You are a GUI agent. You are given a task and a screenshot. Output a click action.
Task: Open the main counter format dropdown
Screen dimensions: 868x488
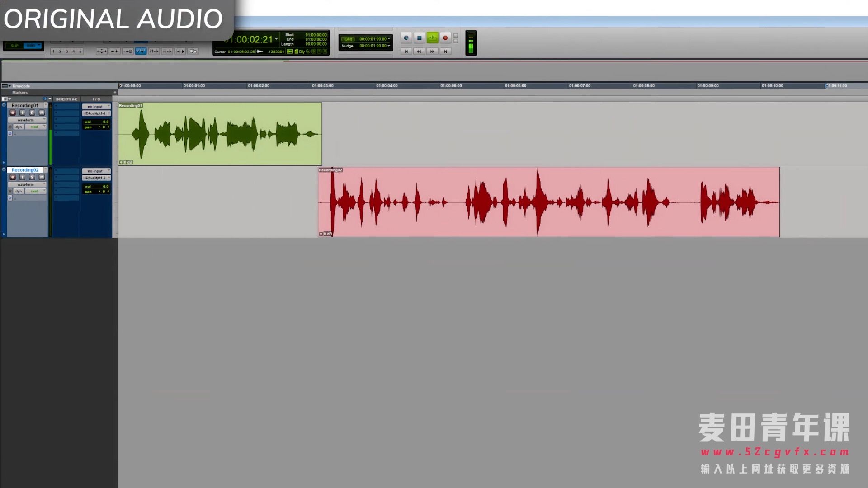click(x=276, y=39)
